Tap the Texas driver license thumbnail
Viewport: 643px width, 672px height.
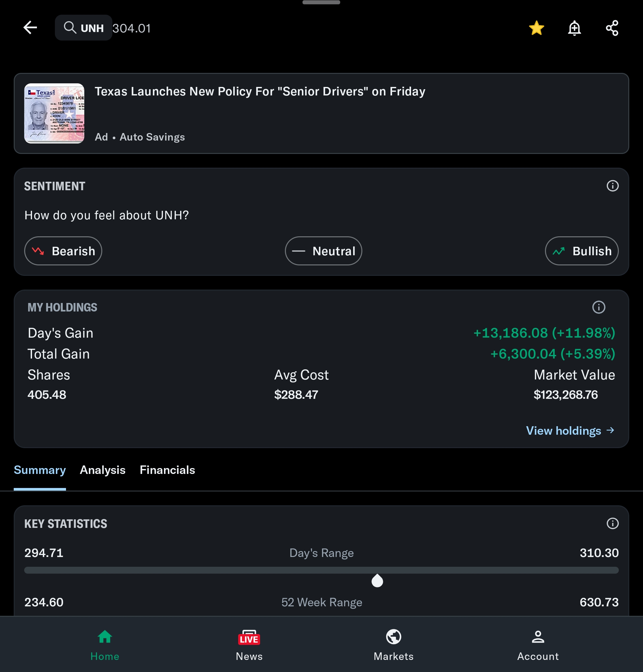[54, 113]
